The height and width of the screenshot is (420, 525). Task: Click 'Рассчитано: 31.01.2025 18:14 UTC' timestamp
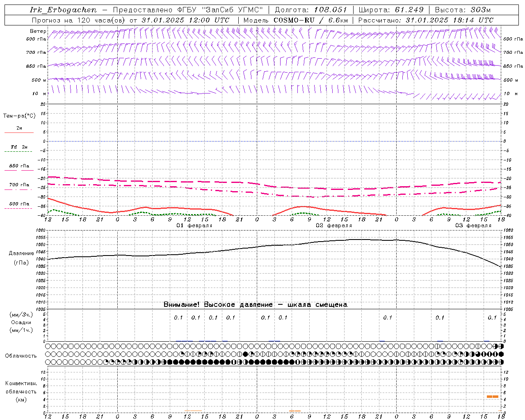426,20
